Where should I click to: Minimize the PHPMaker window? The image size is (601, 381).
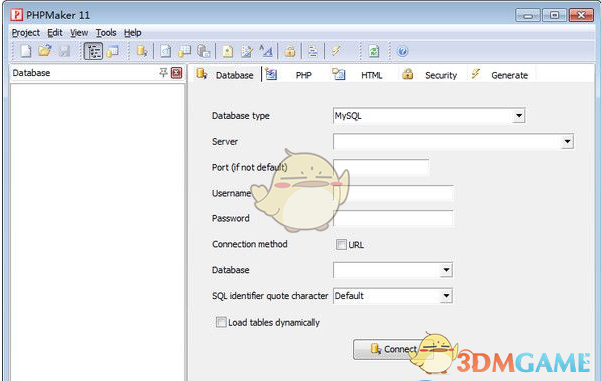(x=528, y=15)
